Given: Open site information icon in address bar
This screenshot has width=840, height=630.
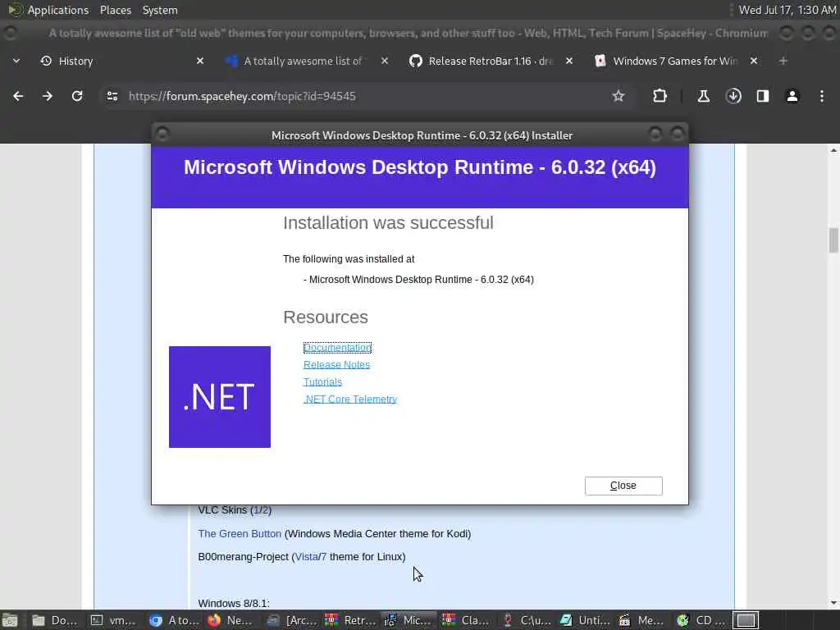Looking at the screenshot, I should (112, 96).
